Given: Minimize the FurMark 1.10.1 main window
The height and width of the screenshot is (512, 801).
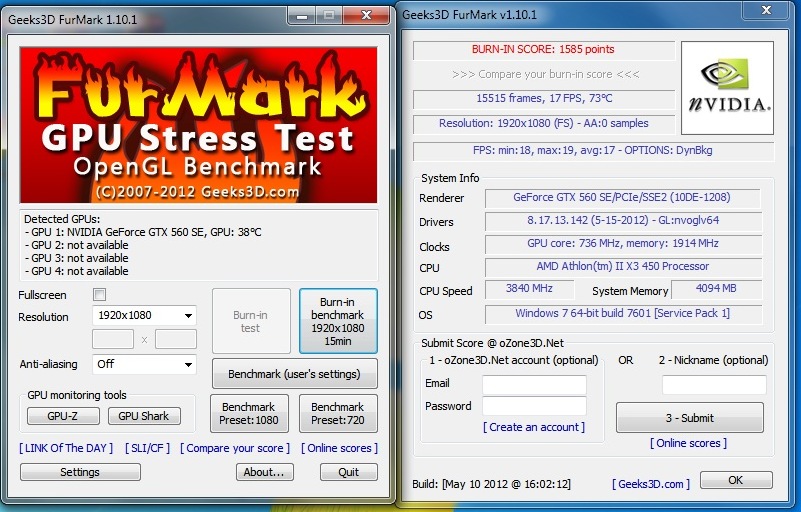Looking at the screenshot, I should point(302,16).
